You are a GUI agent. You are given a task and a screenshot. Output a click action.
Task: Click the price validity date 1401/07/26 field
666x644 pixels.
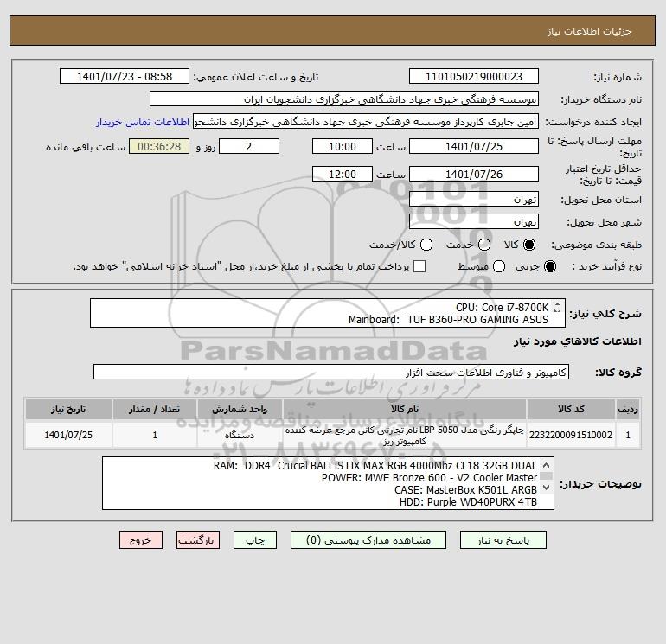[x=474, y=174]
